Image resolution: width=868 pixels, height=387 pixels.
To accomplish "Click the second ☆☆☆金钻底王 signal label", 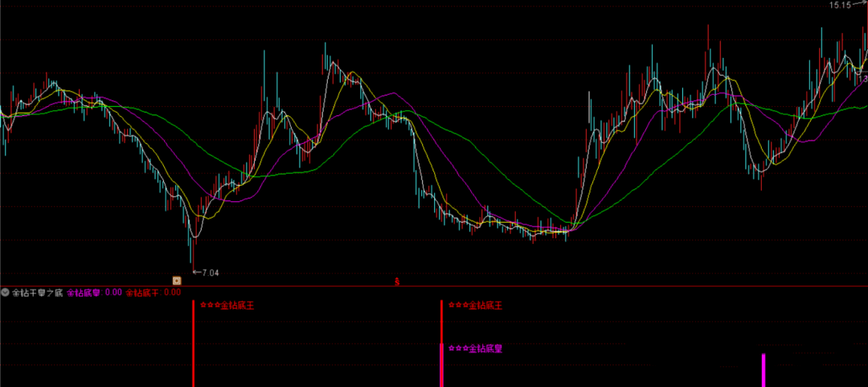I will click(474, 306).
